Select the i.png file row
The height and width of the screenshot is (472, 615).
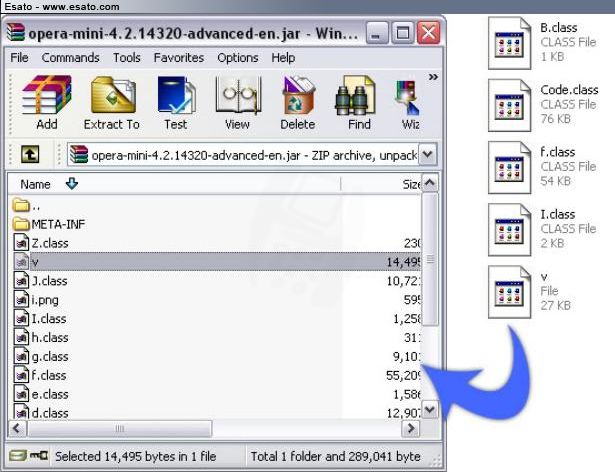click(214, 300)
